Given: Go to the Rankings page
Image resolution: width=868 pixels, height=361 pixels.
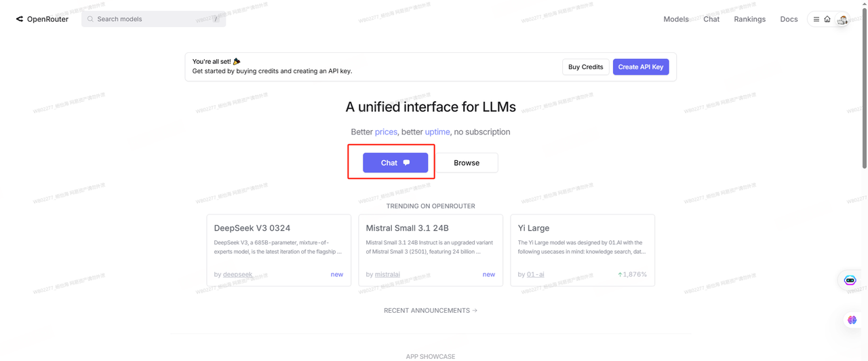Looking at the screenshot, I should pos(749,19).
